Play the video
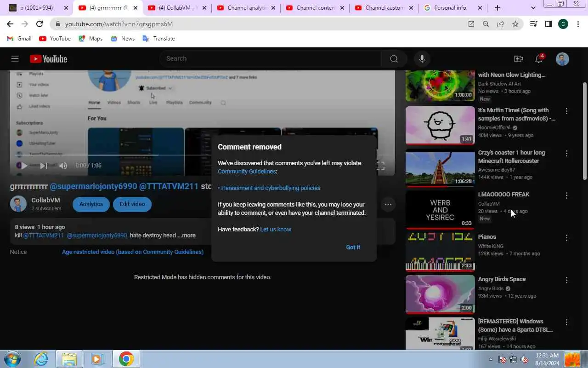This screenshot has width=588, height=368. click(24, 166)
